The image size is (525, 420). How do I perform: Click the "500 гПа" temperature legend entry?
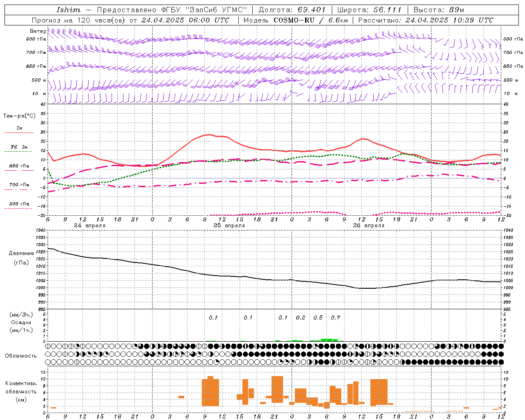19,204
